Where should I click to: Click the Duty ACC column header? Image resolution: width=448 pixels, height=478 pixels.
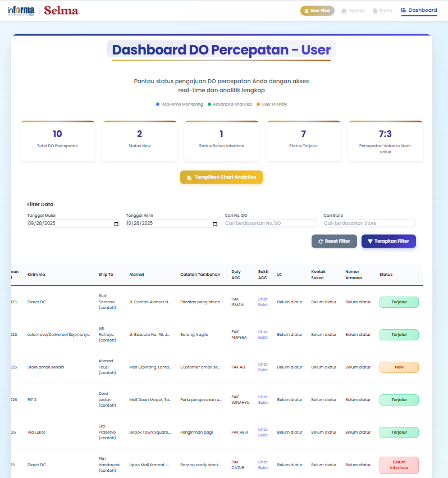pos(236,275)
